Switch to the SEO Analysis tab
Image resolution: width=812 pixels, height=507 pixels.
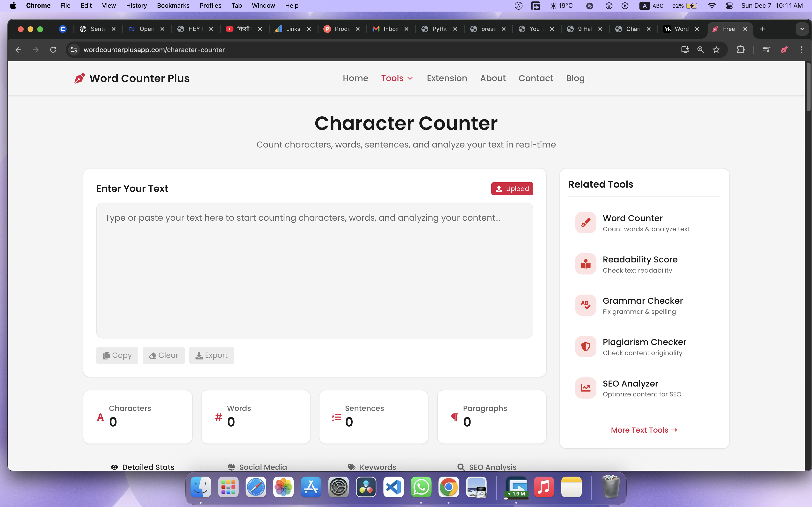coord(486,467)
